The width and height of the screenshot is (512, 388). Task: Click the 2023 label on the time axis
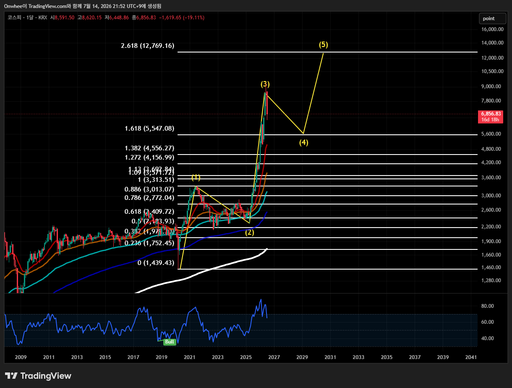click(x=218, y=357)
